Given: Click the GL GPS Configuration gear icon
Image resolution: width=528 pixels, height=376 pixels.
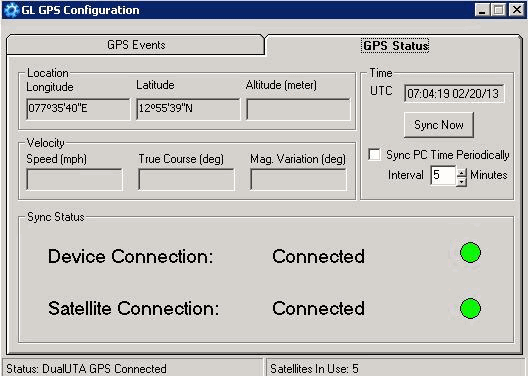Looking at the screenshot, I should (11, 10).
